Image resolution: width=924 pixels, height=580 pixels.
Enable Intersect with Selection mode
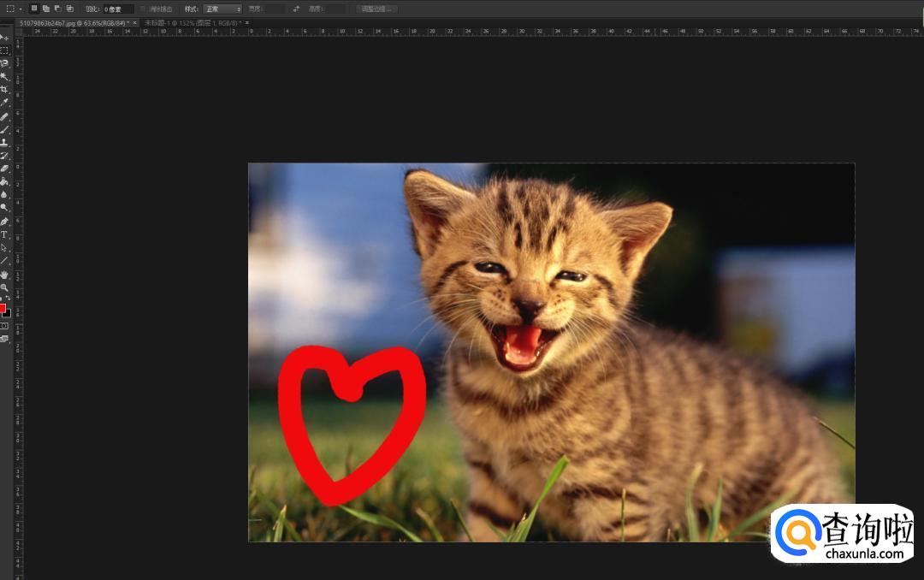point(70,9)
